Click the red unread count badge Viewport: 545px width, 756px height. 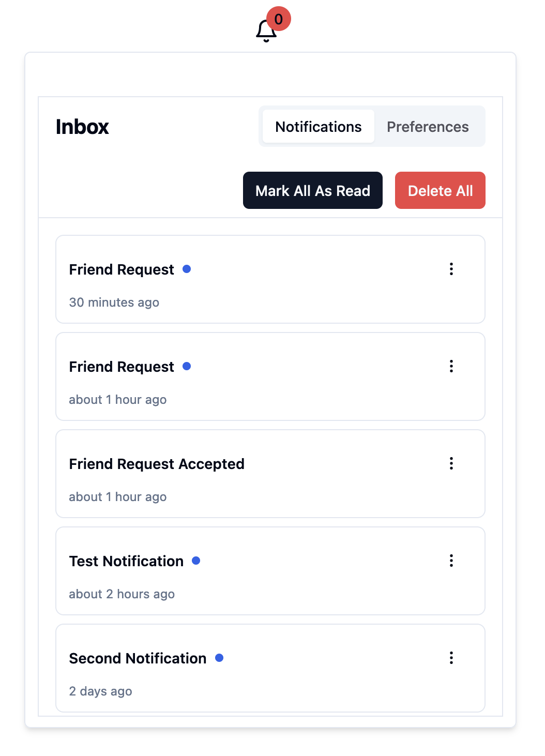click(x=279, y=19)
